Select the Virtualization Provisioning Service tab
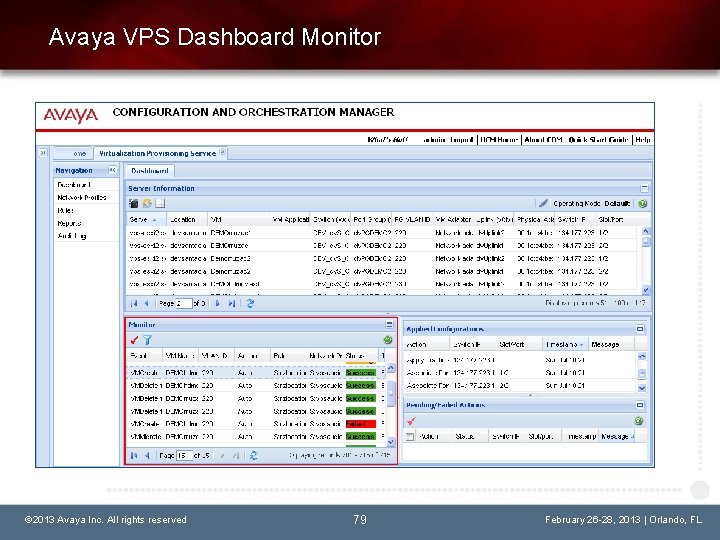The height and width of the screenshot is (540, 720). (x=158, y=153)
